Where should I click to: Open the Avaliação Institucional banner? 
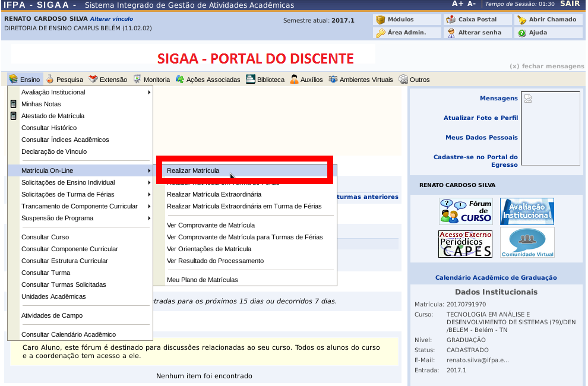527,211
